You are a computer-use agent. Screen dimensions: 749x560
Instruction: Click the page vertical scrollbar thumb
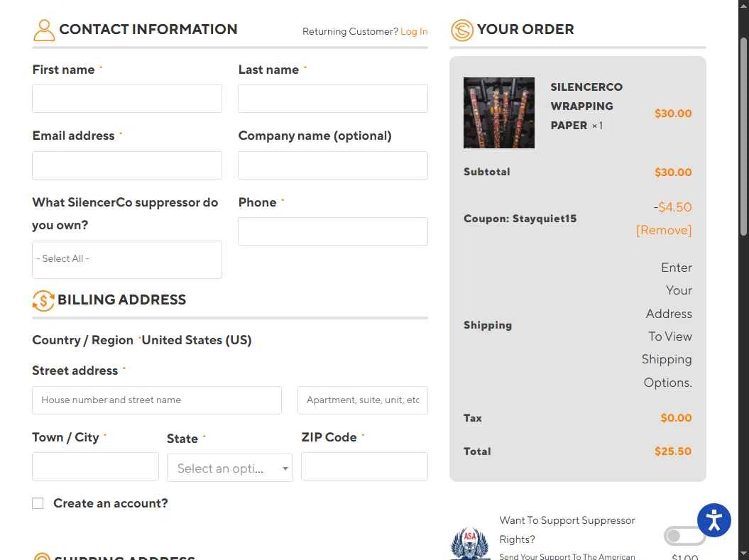[x=743, y=136]
